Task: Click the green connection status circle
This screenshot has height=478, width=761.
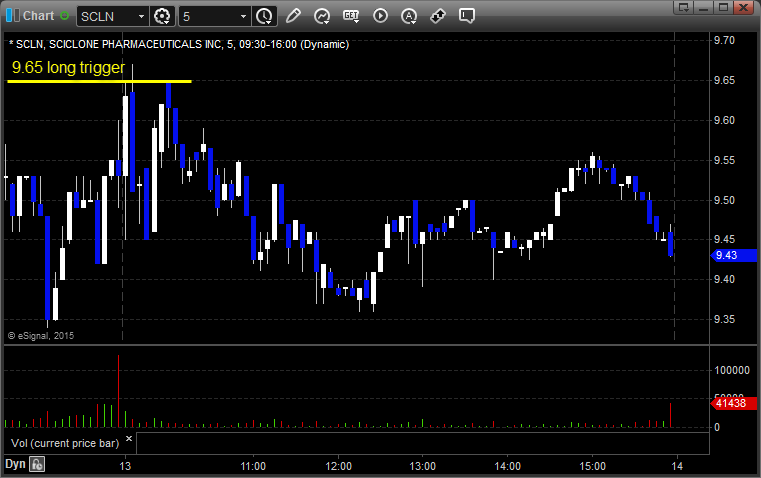Action: [x=65, y=16]
